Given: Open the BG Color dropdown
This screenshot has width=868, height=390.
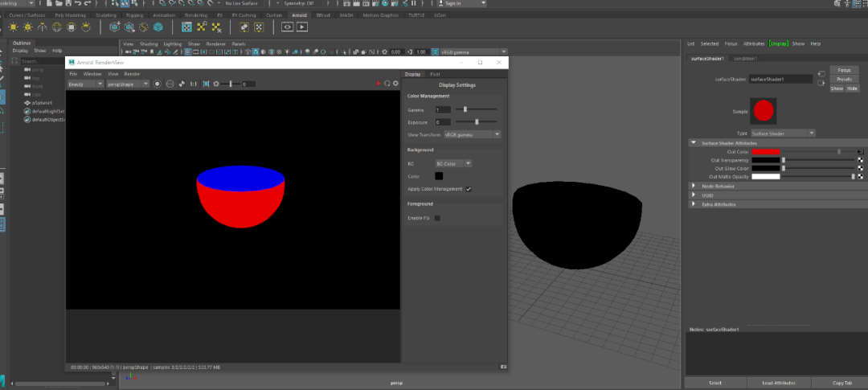Looking at the screenshot, I should tap(453, 163).
